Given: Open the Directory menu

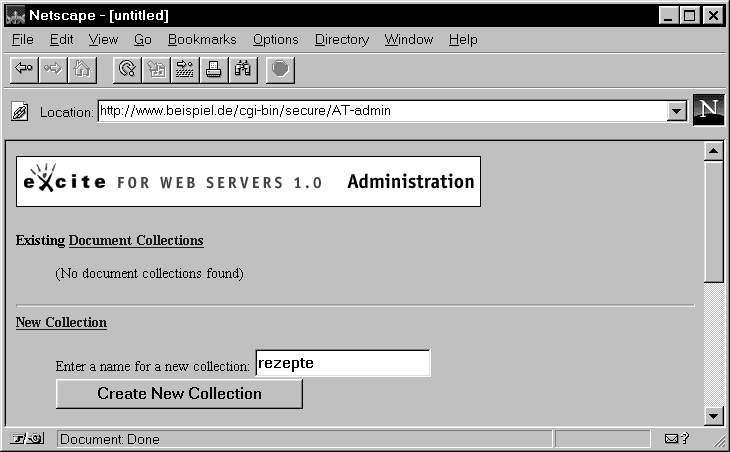Looking at the screenshot, I should [x=341, y=40].
